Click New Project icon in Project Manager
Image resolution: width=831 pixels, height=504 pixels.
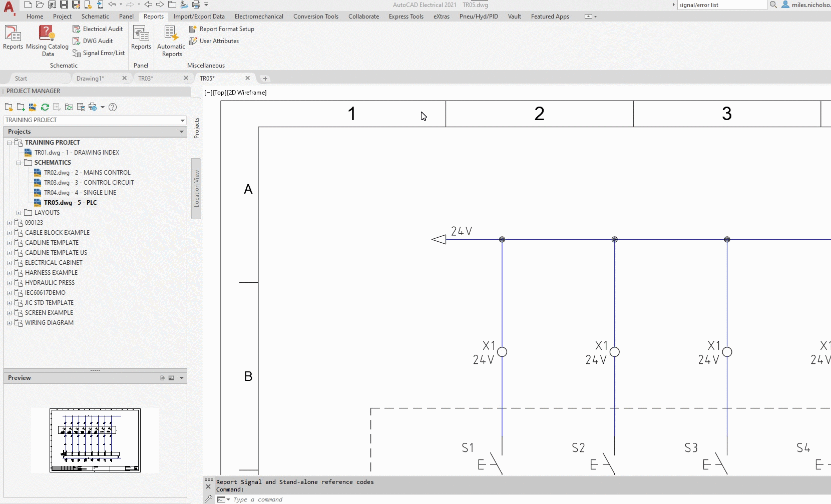21,107
